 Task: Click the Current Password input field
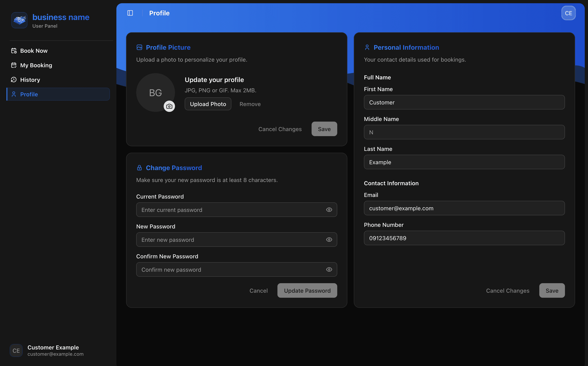click(236, 210)
